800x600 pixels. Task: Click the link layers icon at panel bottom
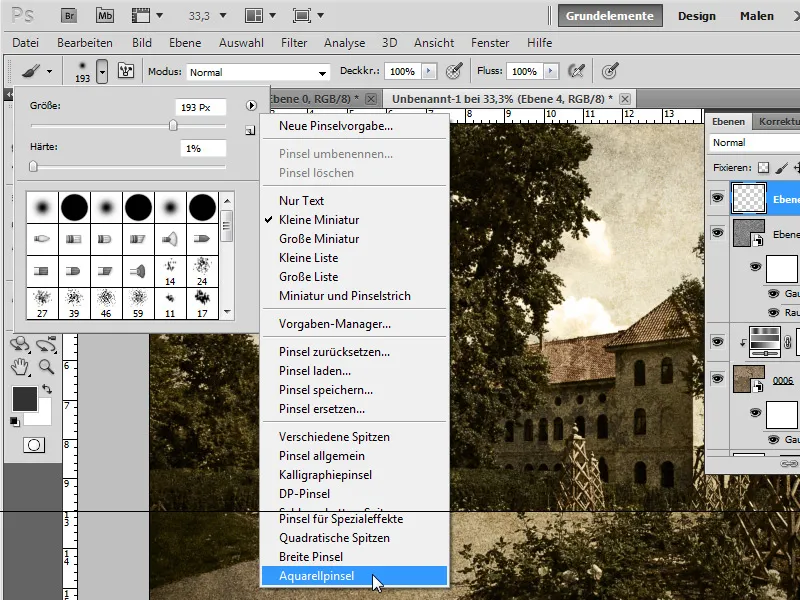(x=789, y=463)
